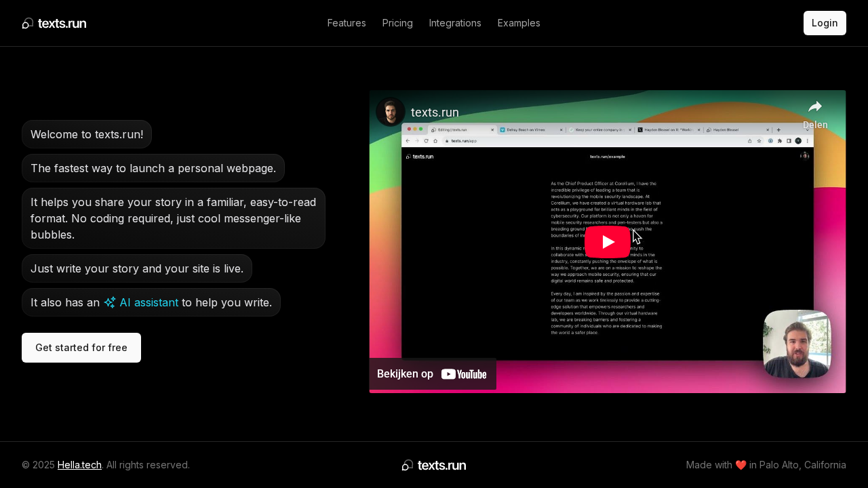The image size is (868, 488).
Task: Open the AI assistant link
Action: [149, 302]
